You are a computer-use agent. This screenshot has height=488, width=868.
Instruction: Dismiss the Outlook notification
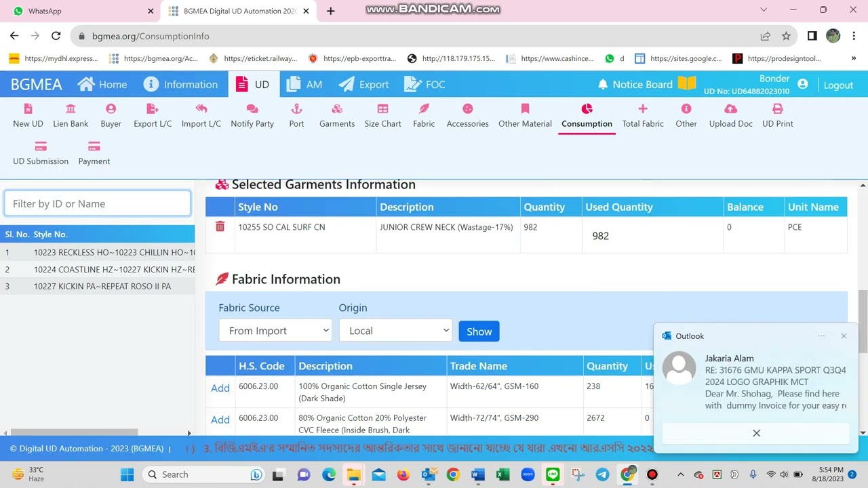click(x=756, y=433)
